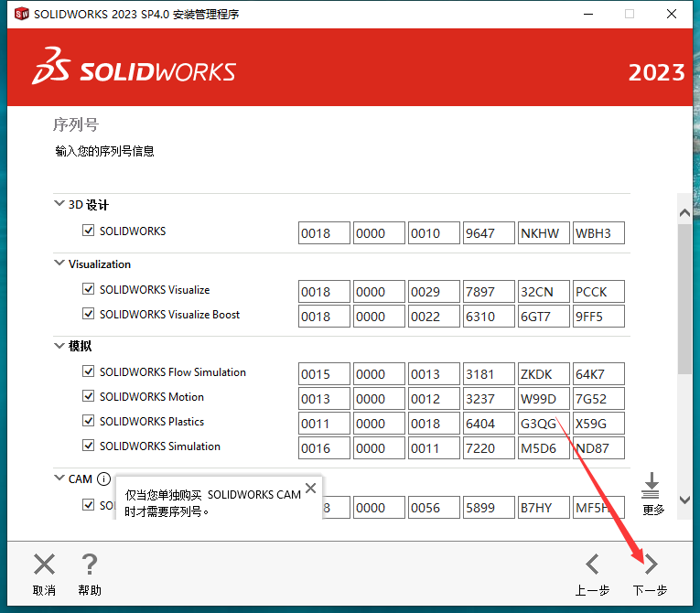Collapse the 3D 设计 section

pyautogui.click(x=59, y=204)
